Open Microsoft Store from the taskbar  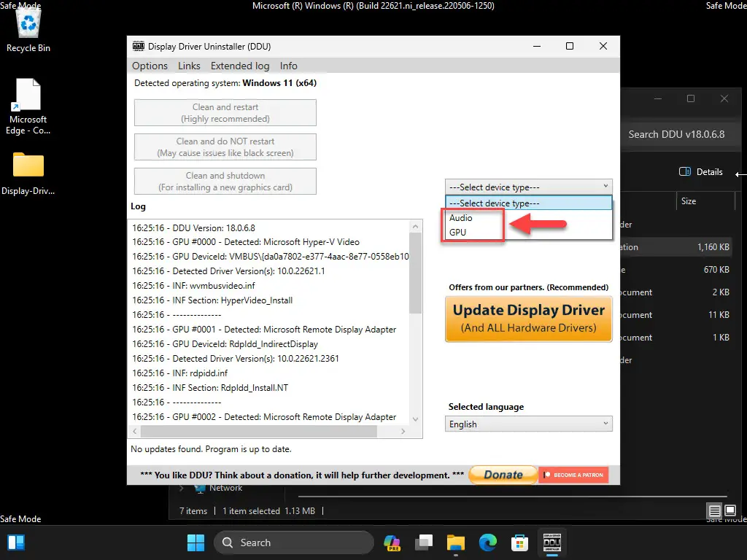(x=519, y=542)
